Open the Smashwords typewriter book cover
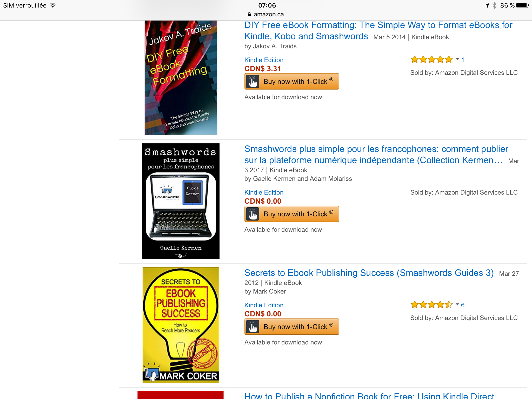 click(181, 201)
